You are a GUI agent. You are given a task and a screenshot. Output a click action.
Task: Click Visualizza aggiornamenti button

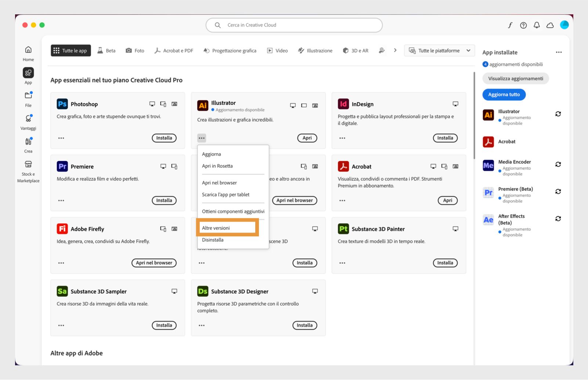[x=516, y=79]
